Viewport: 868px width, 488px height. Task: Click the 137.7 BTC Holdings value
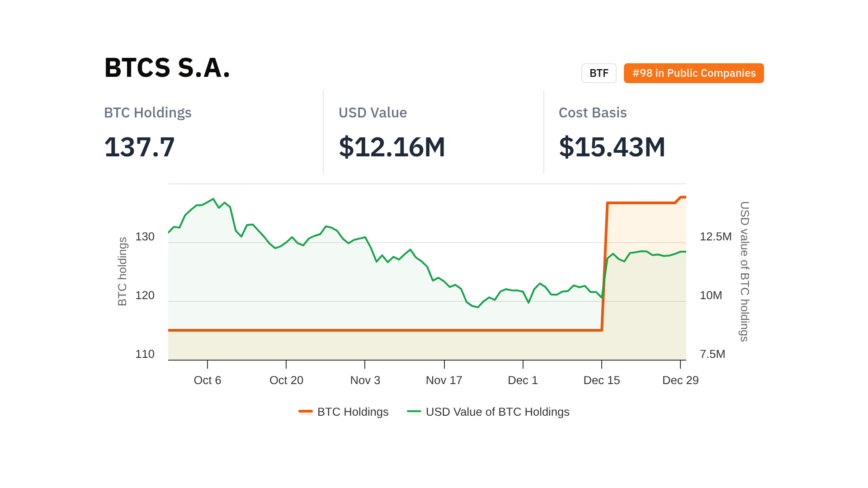(x=139, y=147)
